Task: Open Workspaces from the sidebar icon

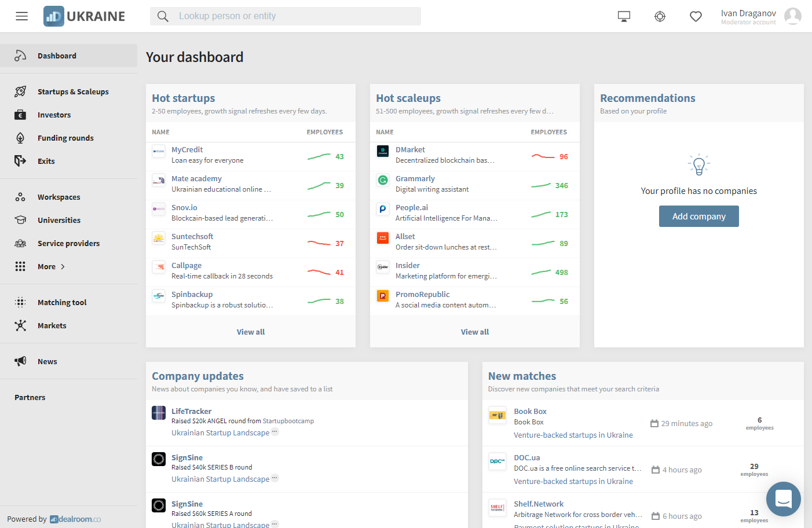Action: [20, 196]
